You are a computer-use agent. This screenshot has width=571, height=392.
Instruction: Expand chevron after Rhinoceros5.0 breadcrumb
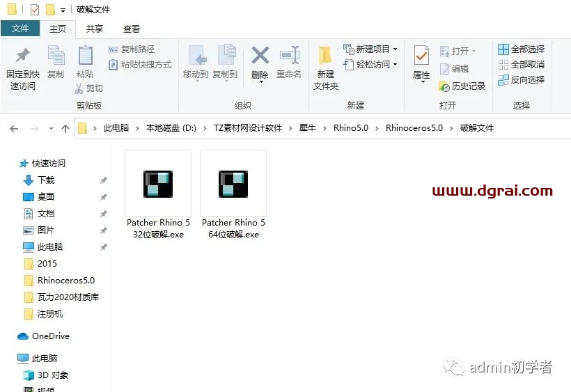point(451,128)
